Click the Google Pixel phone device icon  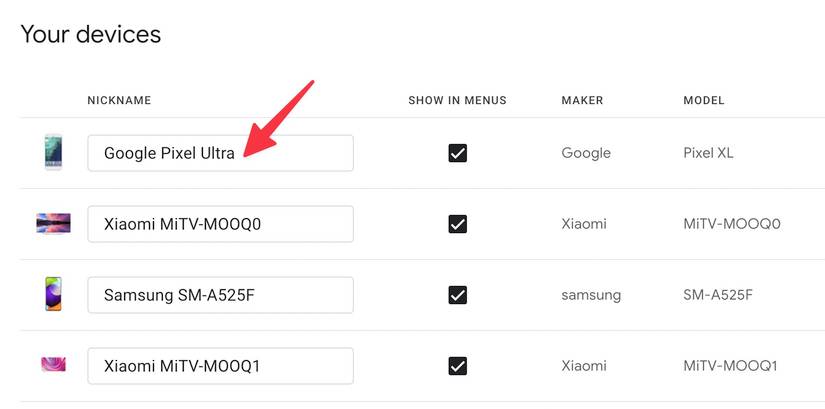click(53, 153)
